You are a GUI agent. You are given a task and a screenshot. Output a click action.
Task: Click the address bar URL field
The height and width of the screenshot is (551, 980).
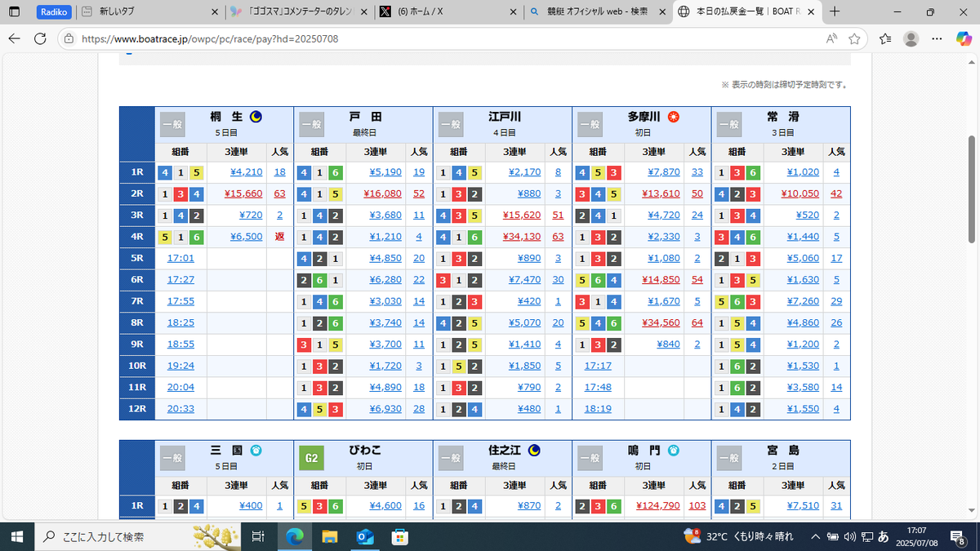[441, 38]
